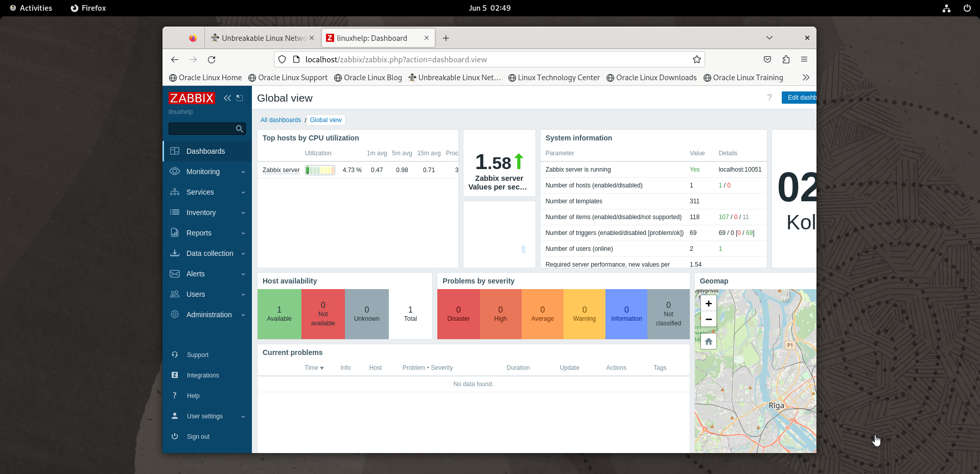The image size is (980, 474).
Task: List all tabs dropdown arrow
Action: (769, 38)
